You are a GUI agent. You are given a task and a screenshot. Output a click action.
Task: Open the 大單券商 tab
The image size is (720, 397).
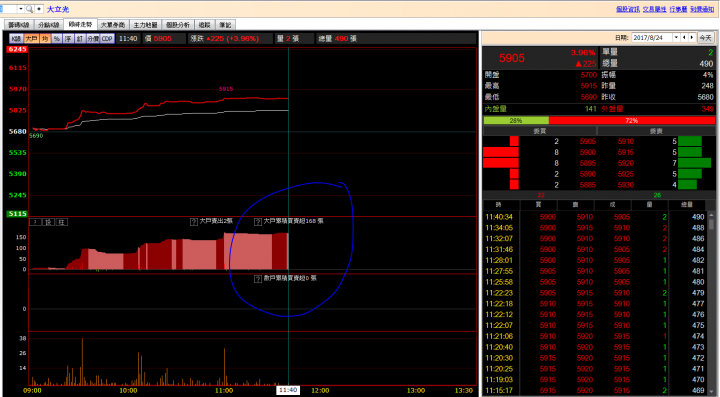point(112,25)
